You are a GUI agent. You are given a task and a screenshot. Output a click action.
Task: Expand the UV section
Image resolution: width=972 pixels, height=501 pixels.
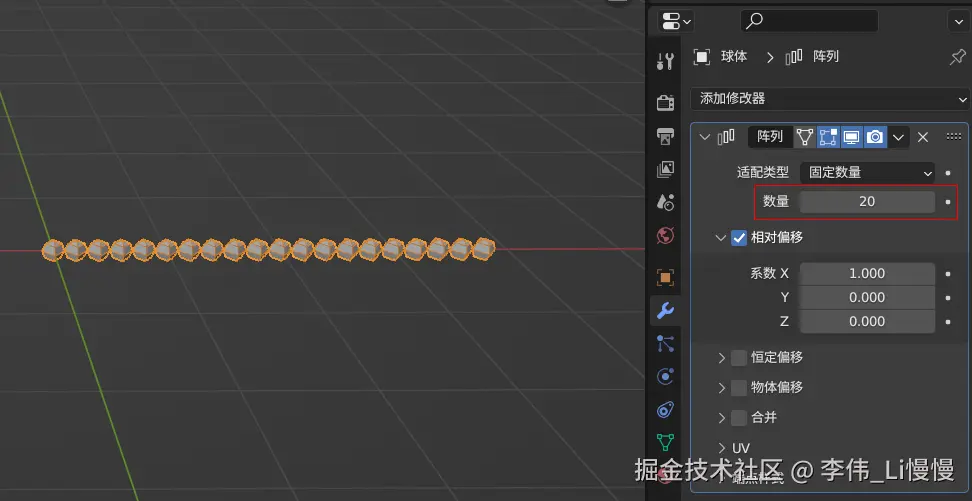pyautogui.click(x=722, y=448)
